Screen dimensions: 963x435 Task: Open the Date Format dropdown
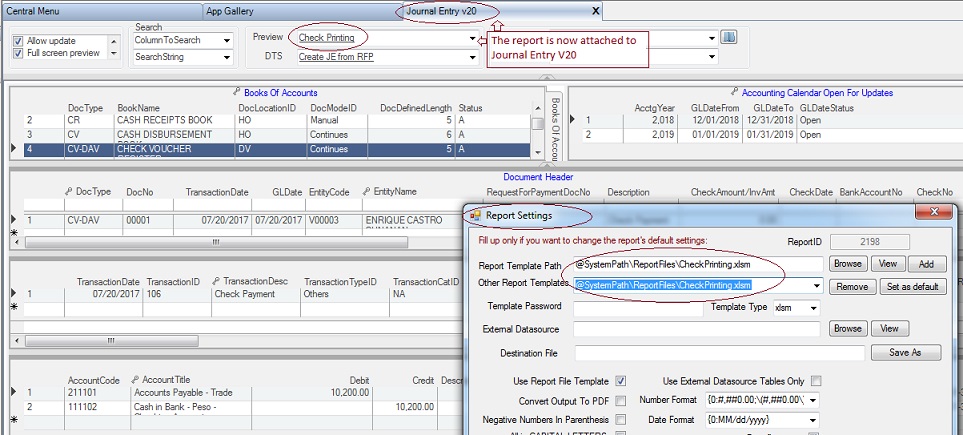[814, 420]
